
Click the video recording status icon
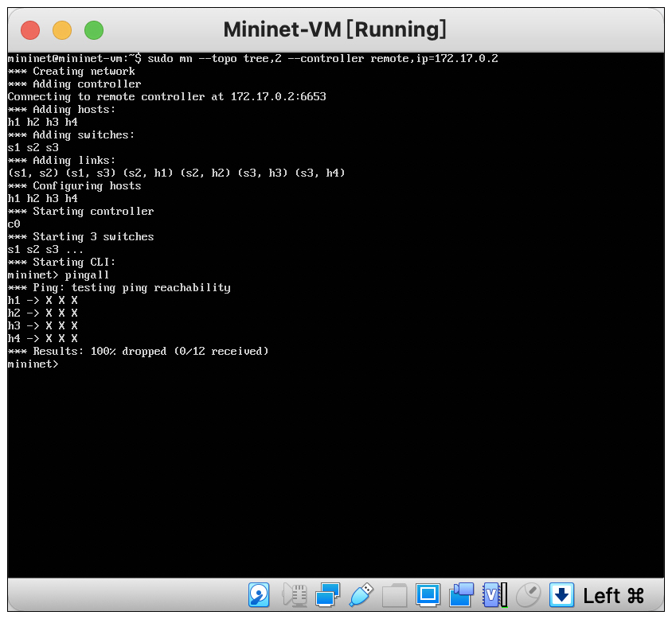click(x=461, y=594)
